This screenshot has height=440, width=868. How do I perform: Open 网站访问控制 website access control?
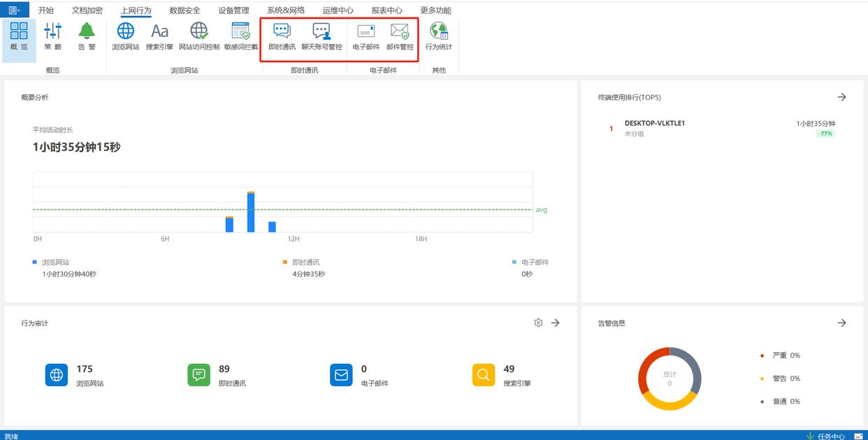(199, 36)
